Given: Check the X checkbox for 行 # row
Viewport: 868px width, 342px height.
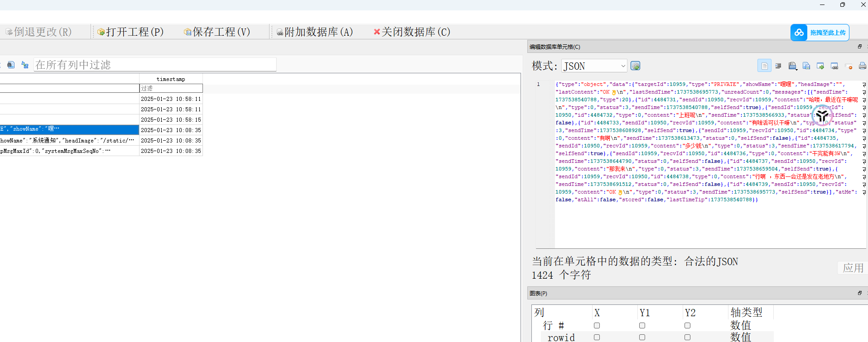Looking at the screenshot, I should click(597, 326).
